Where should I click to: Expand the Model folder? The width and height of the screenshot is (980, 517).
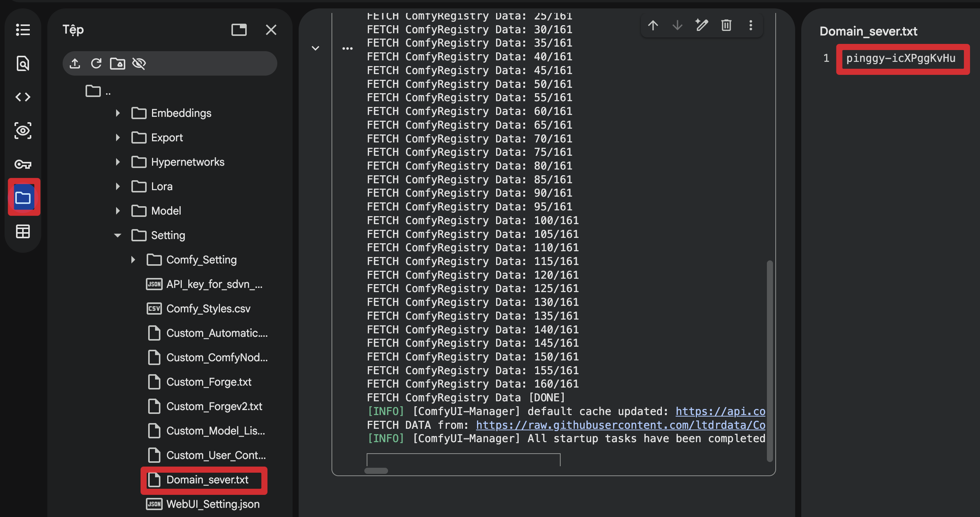pyautogui.click(x=118, y=211)
